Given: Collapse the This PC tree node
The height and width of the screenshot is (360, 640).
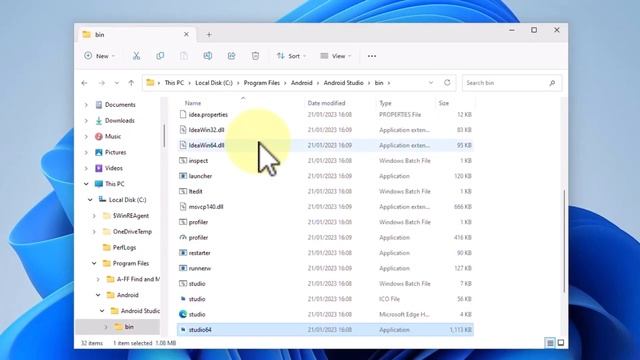Looking at the screenshot, I should (x=86, y=184).
